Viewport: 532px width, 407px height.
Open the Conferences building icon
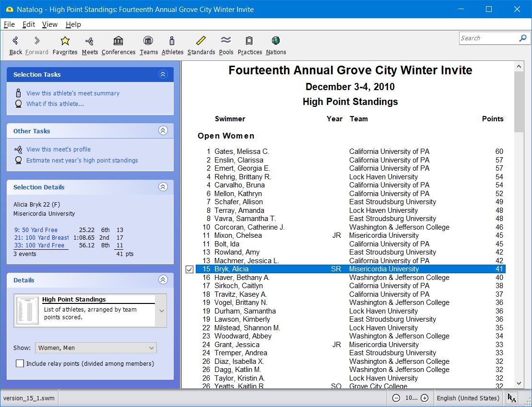coord(118,41)
